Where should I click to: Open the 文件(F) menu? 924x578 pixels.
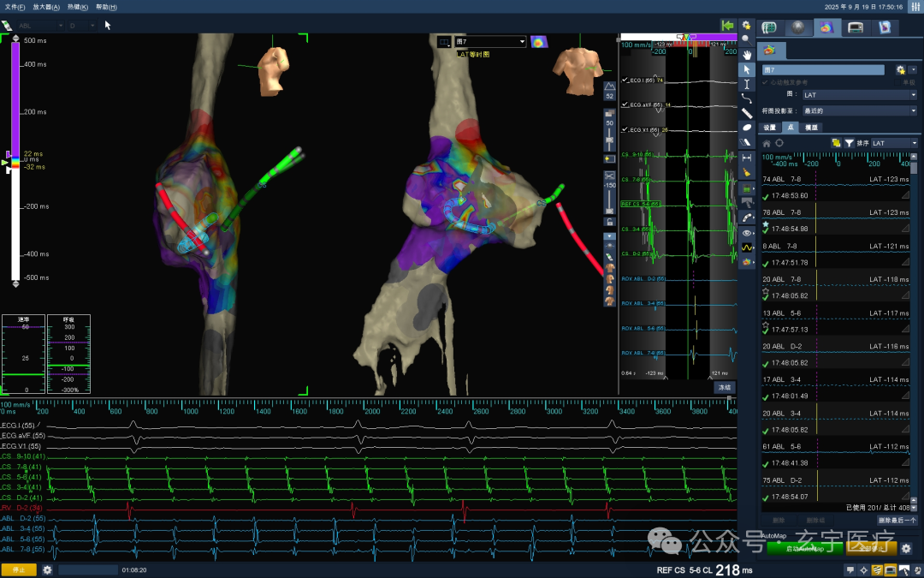[x=15, y=7]
